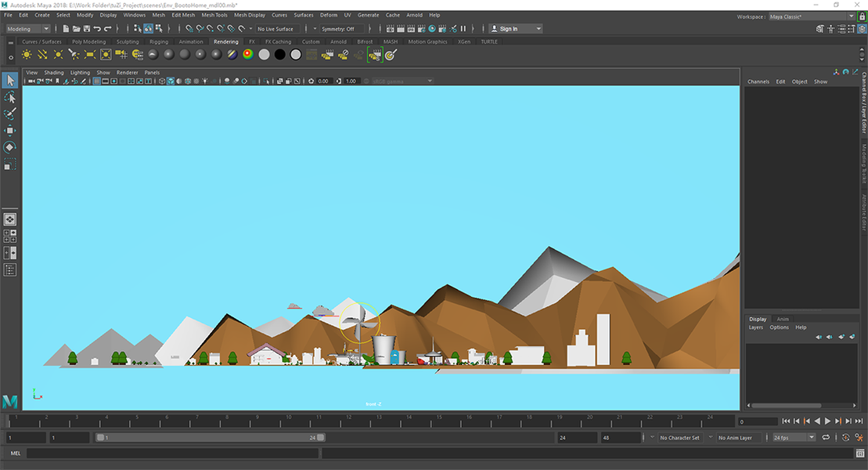Open the Modeling menu set dropdown
This screenshot has width=868, height=470.
pyautogui.click(x=28, y=29)
